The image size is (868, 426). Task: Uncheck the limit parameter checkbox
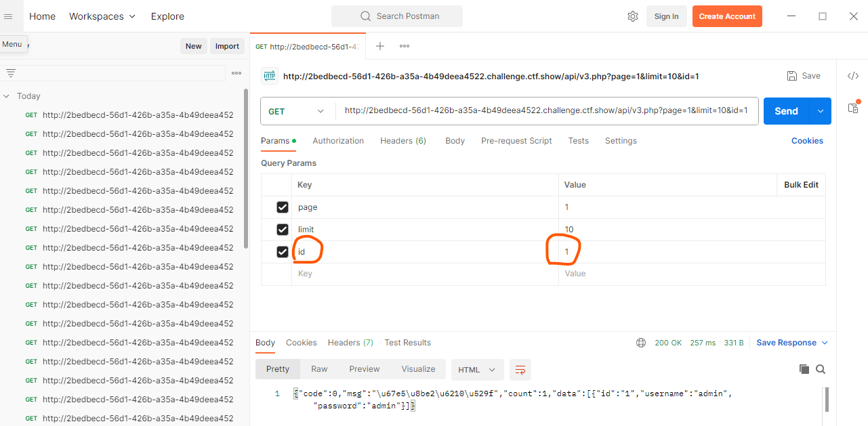pos(283,230)
